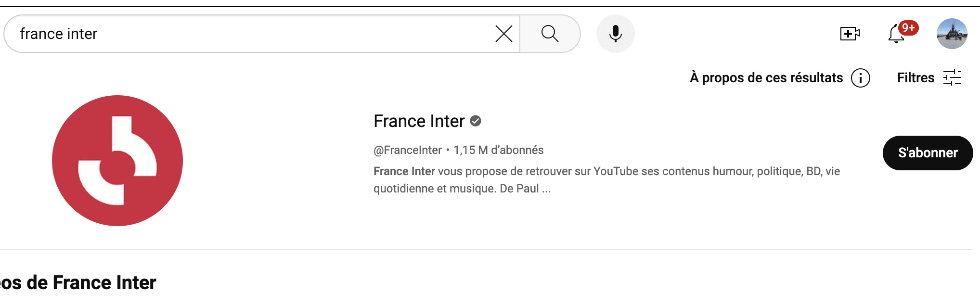Expand the Filtres options
The image size is (980, 306).
click(916, 77)
